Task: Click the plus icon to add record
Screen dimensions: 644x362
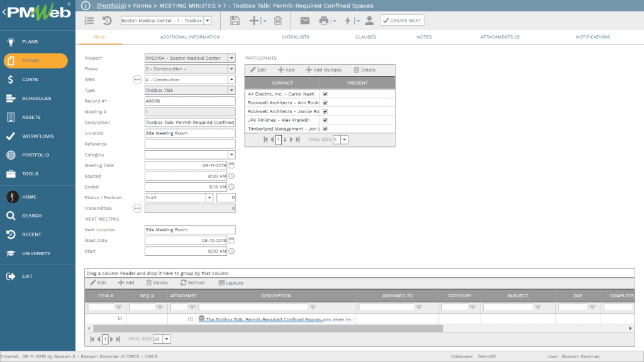Action: coord(254,21)
